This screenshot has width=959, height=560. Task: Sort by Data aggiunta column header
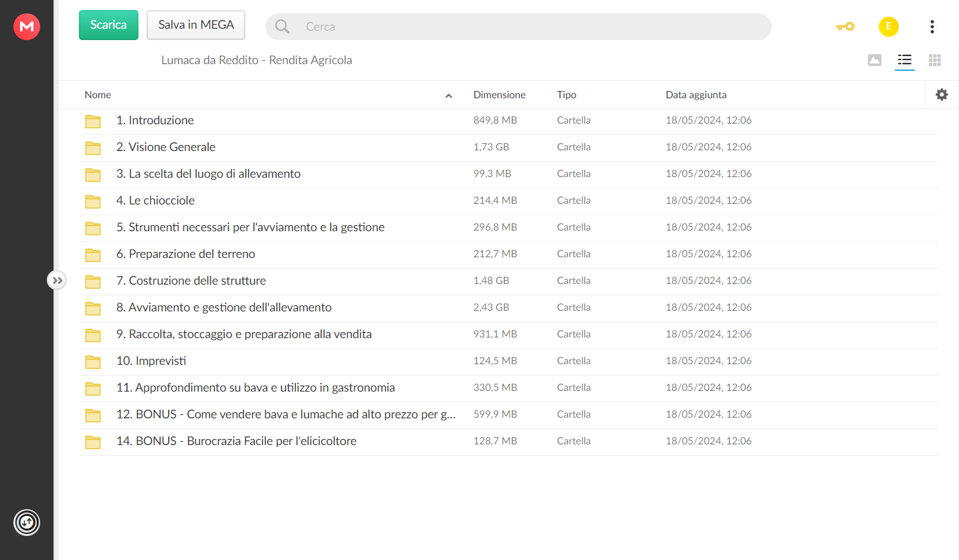tap(696, 95)
